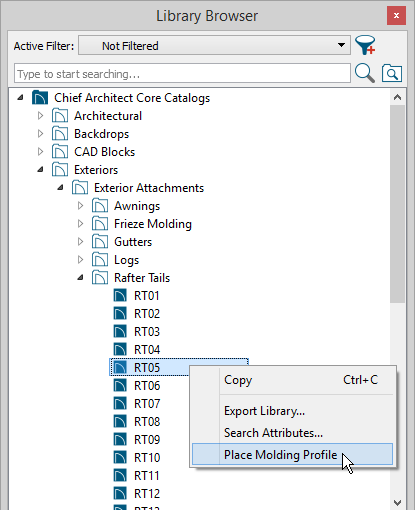Click the magnifying glass search icon
Image resolution: width=415 pixels, height=510 pixels.
point(365,73)
